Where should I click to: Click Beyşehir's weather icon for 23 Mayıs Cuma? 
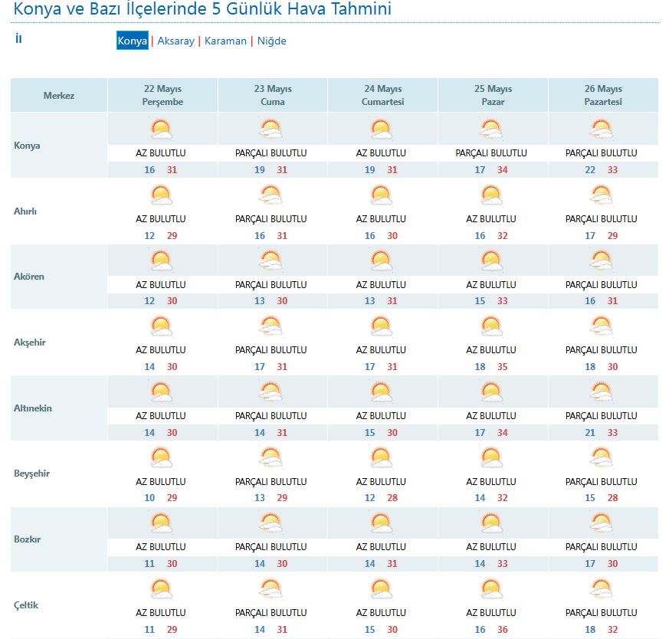point(271,458)
